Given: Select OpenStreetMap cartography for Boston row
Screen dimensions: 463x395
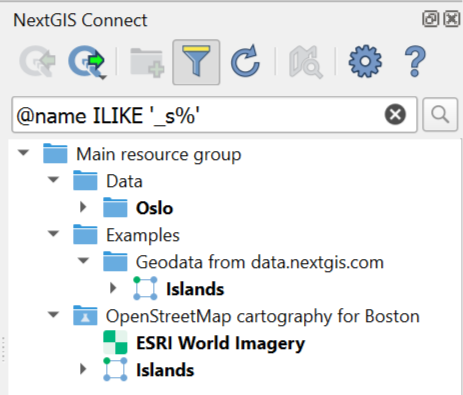Looking at the screenshot, I should [x=263, y=316].
